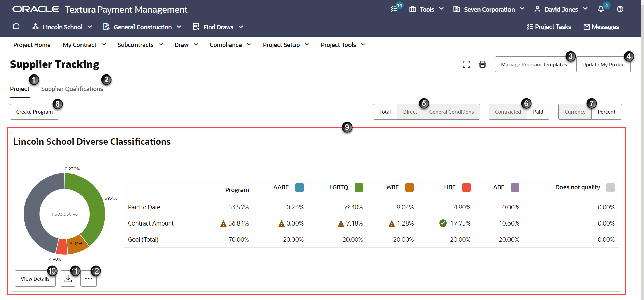This screenshot has height=300, width=644.
Task: Click the ABE purple color swatch
Action: (x=515, y=187)
